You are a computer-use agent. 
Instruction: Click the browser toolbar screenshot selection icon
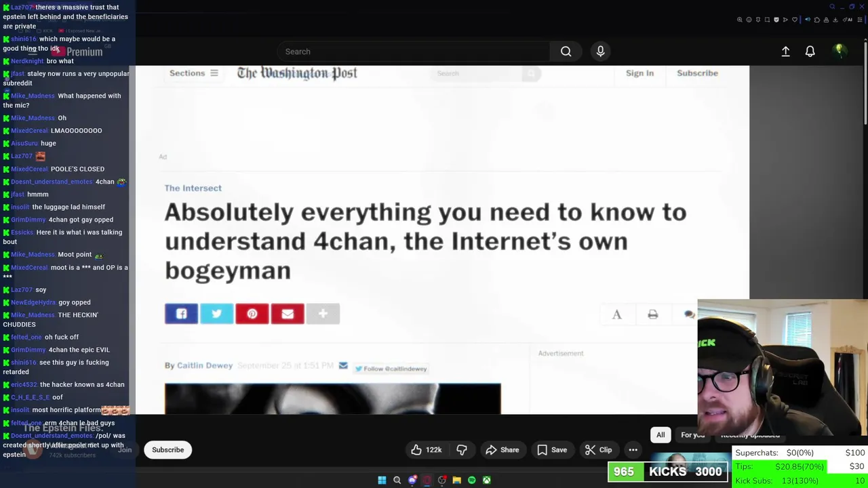pos(767,20)
